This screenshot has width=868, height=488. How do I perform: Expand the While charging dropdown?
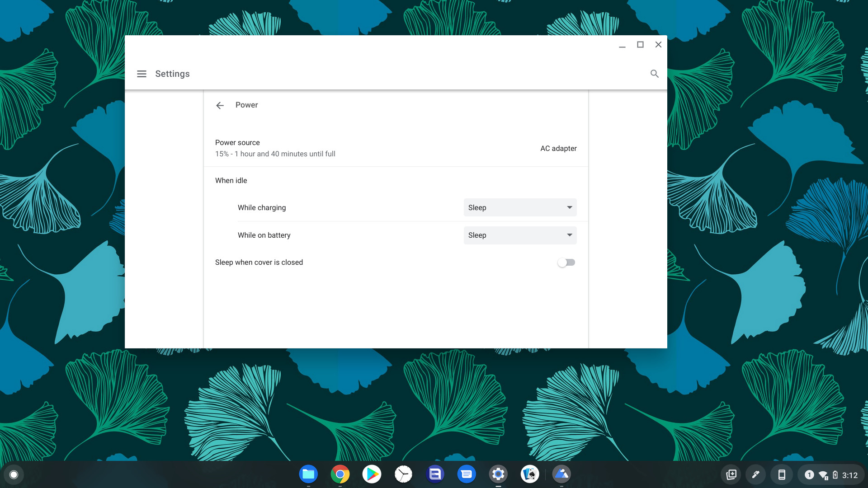tap(520, 207)
